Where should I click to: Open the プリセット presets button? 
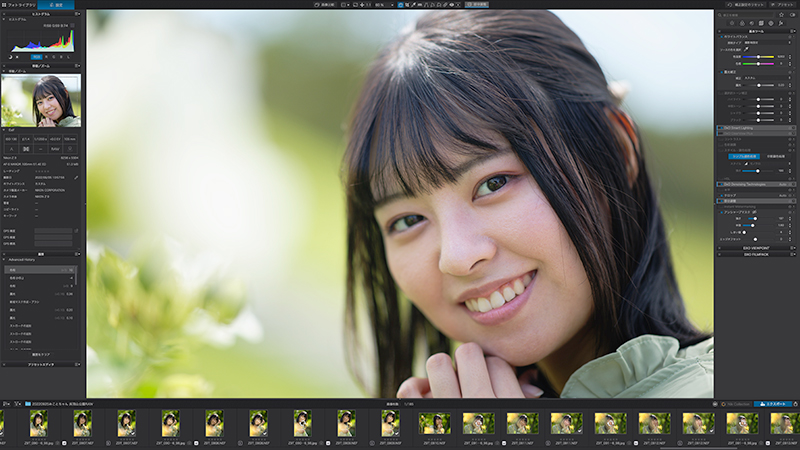tap(783, 5)
